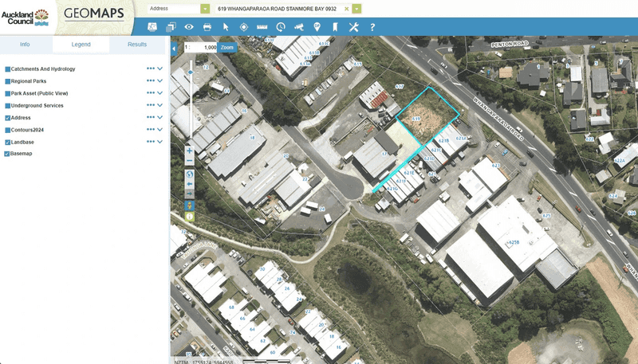Enable the Regional Parks layer checkbox

click(x=8, y=81)
